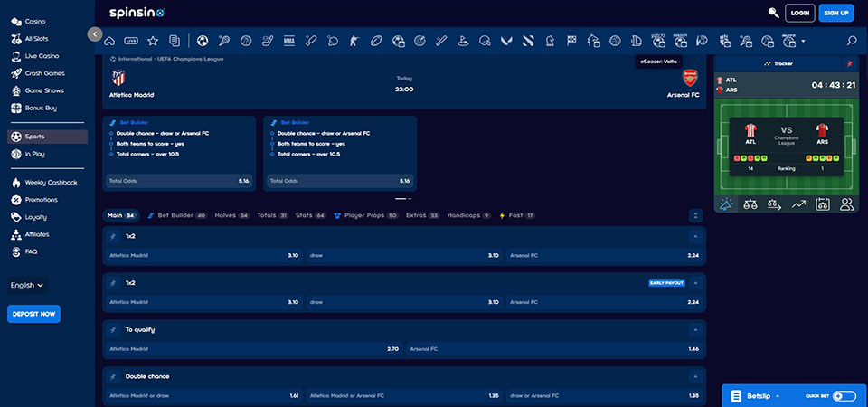Image resolution: width=868 pixels, height=407 pixels.
Task: Open the tracker match calendar icon
Action: (823, 204)
